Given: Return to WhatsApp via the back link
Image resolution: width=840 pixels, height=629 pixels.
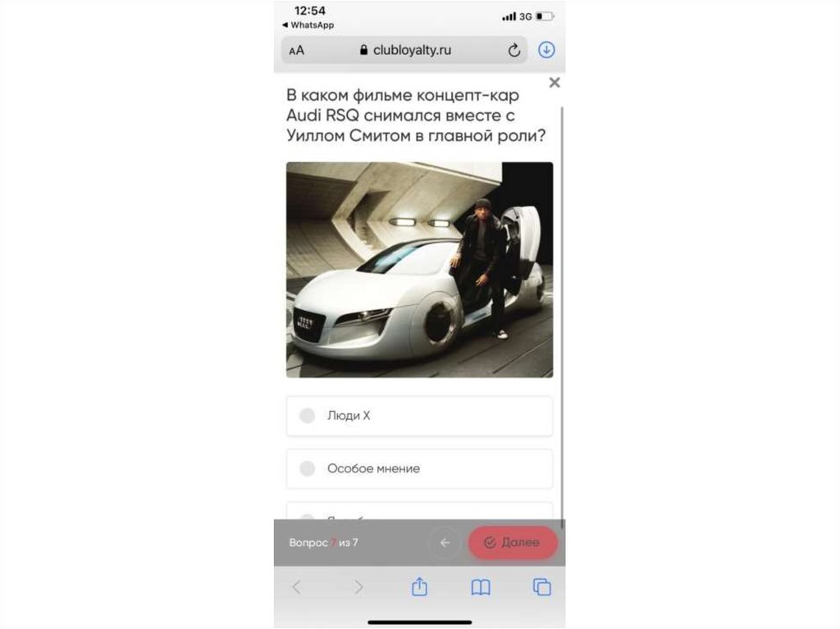Looking at the screenshot, I should click(x=308, y=25).
